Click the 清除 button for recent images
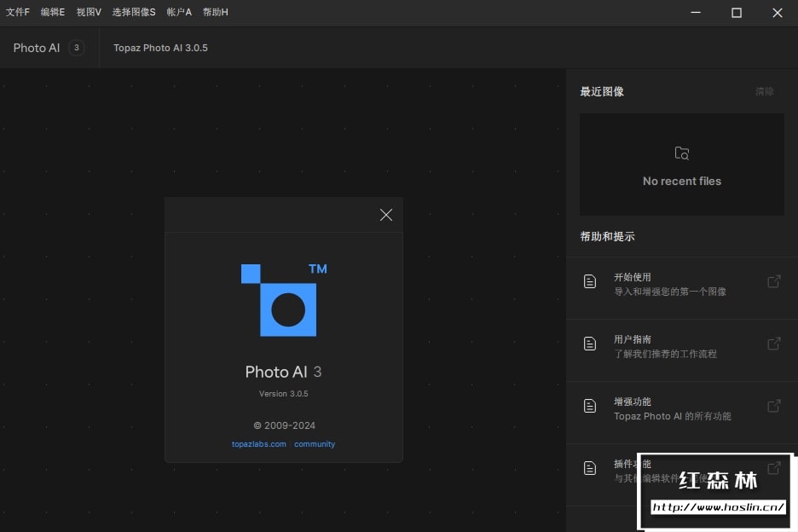 pos(765,91)
